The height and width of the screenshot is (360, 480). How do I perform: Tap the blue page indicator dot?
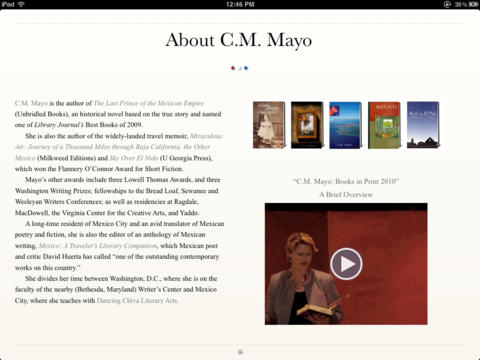tap(246, 68)
